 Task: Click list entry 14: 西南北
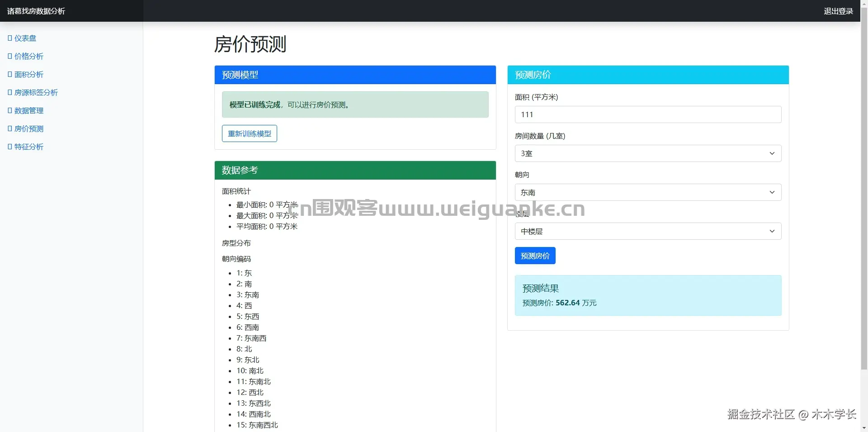pos(254,414)
